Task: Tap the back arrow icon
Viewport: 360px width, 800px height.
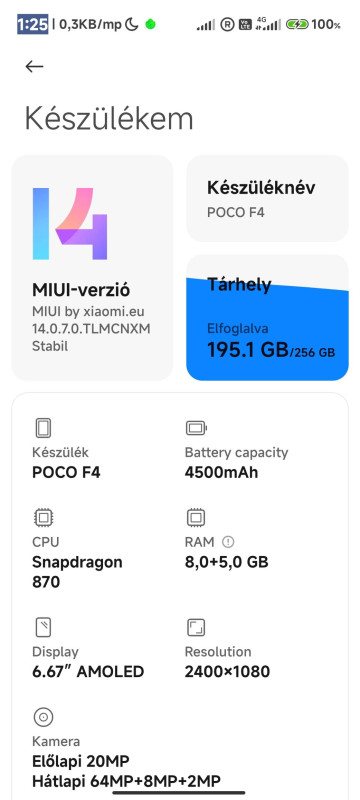Action: 34,66
